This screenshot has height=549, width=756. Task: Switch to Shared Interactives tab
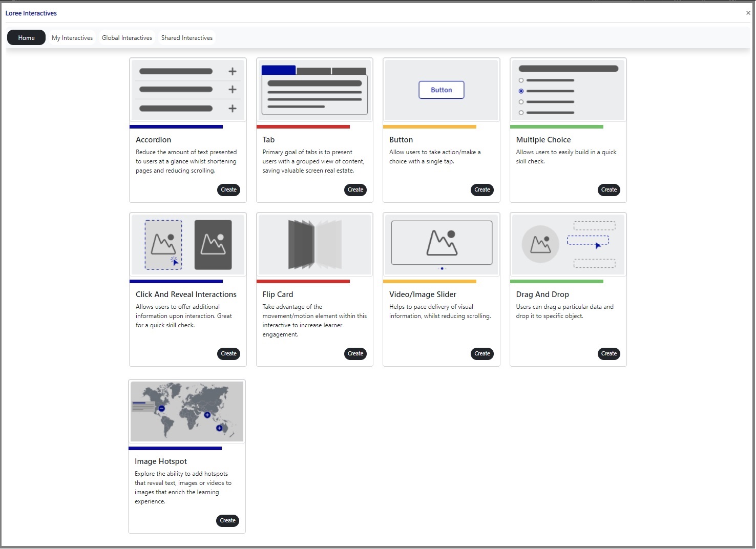tap(187, 37)
